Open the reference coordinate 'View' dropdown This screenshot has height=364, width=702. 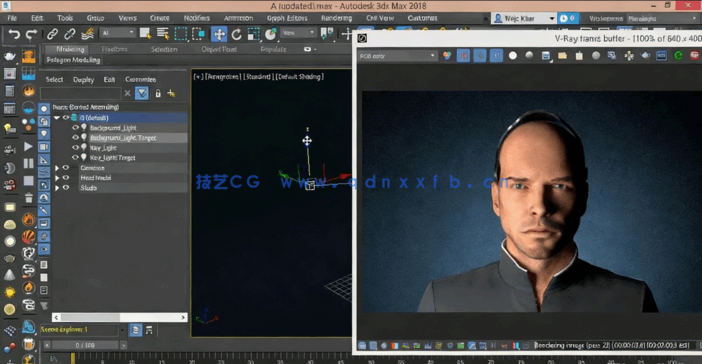point(299,33)
